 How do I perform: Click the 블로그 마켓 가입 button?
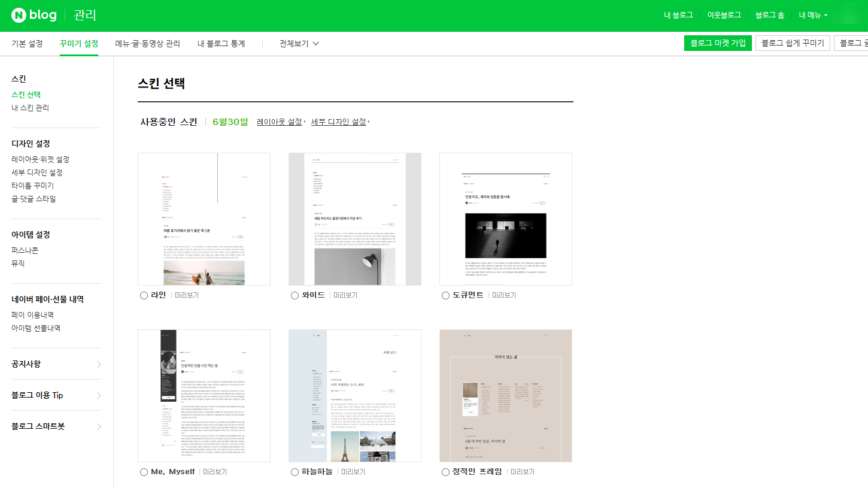[x=718, y=43]
